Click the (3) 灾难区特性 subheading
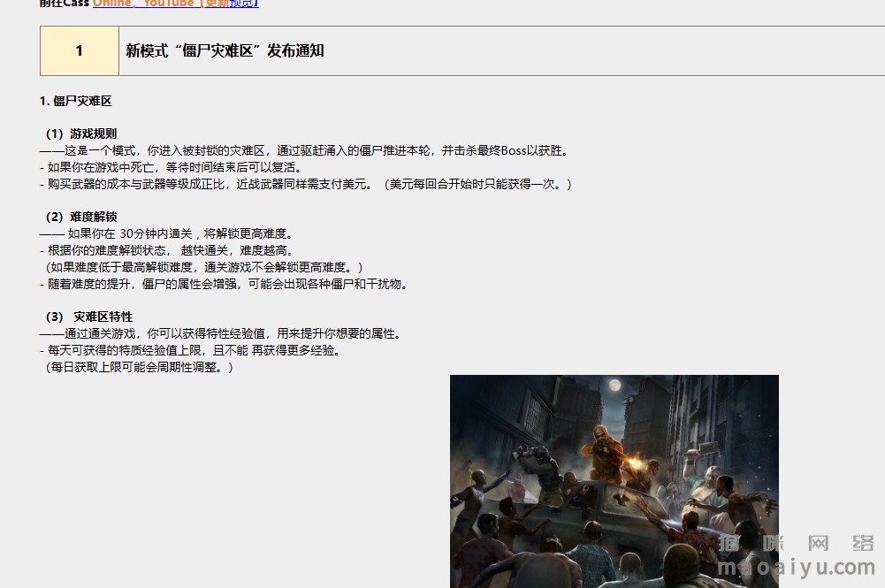Screen dimensions: 885x588 click(x=89, y=317)
